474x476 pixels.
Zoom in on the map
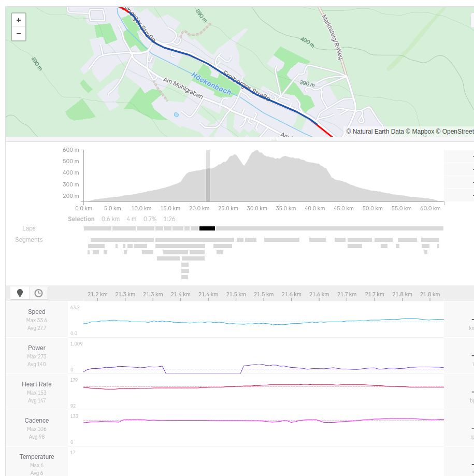[19, 20]
